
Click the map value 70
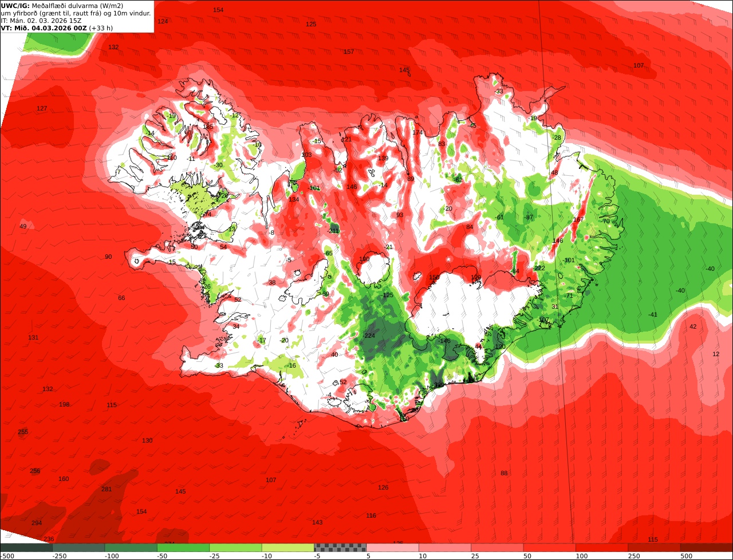pyautogui.click(x=606, y=221)
